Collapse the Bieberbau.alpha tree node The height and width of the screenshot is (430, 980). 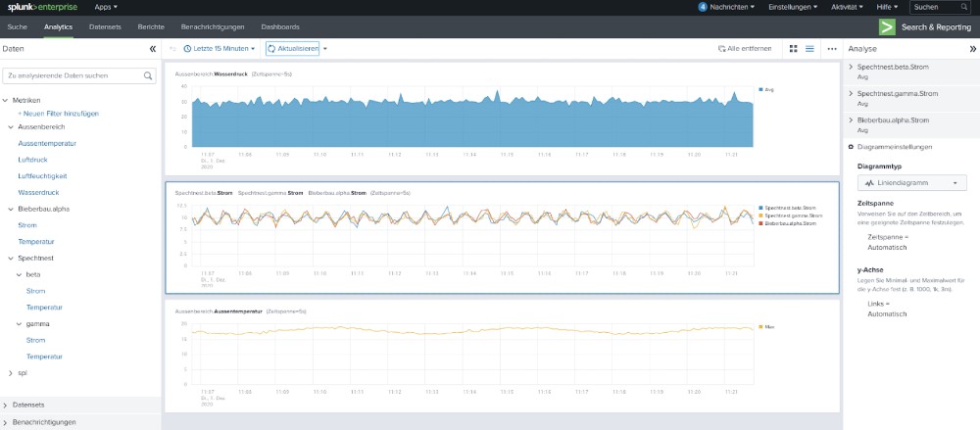tap(11, 210)
